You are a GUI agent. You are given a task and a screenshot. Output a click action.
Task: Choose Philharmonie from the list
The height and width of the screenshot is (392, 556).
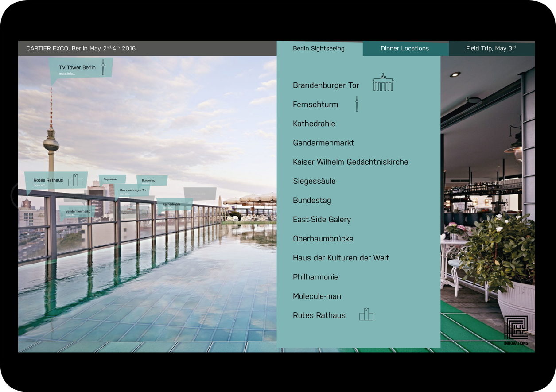click(x=315, y=277)
